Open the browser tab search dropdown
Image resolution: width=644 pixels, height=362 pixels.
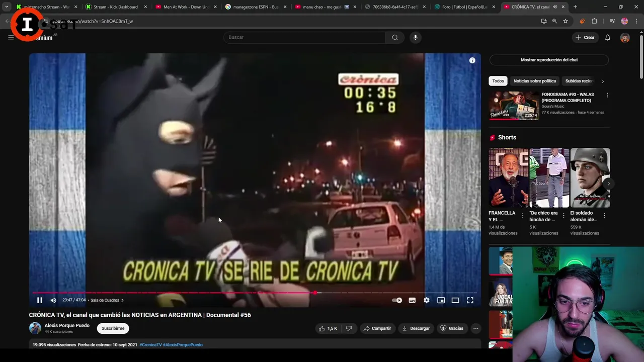pyautogui.click(x=6, y=7)
